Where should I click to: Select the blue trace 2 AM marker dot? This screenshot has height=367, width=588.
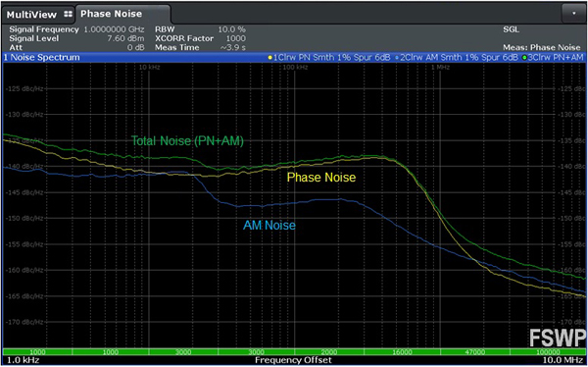click(397, 58)
